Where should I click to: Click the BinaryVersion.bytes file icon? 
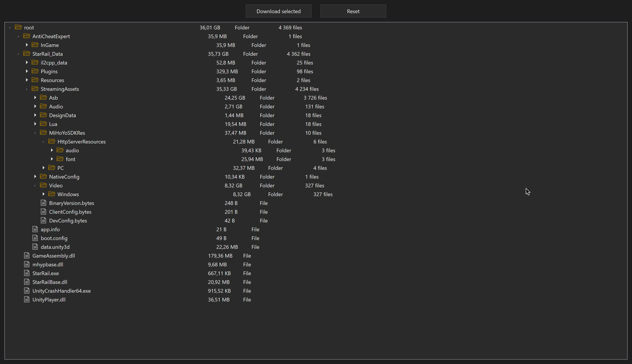click(x=43, y=203)
